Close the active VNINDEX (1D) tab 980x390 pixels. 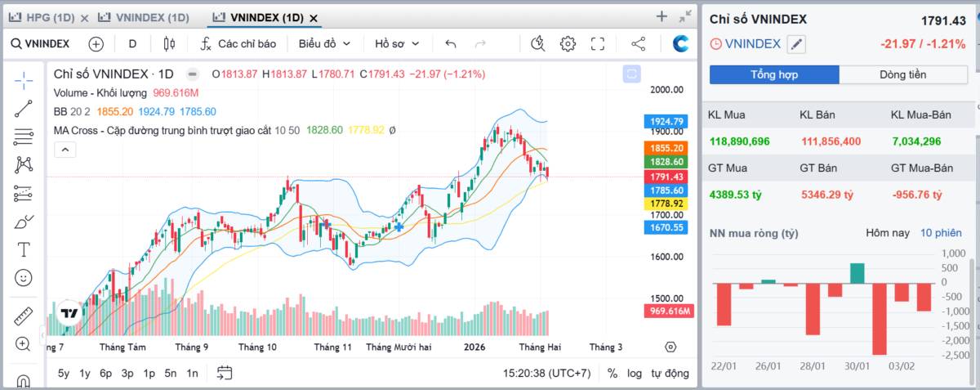[x=314, y=17]
